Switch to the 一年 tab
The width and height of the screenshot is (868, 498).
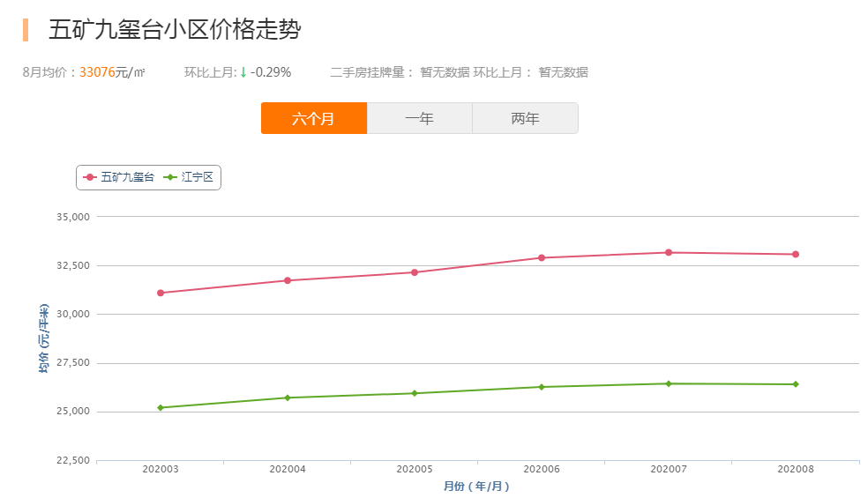click(x=420, y=118)
